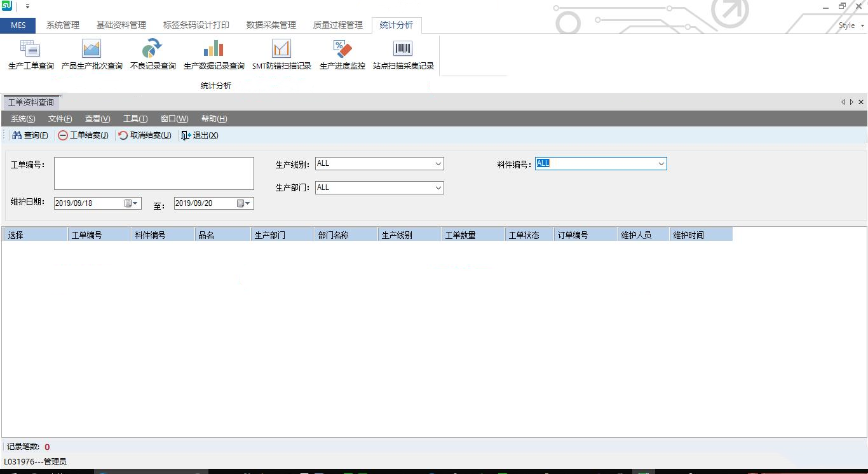Viewport: 868px width, 474px height.
Task: Switch to 标签条码设计打印 ribbon tab
Action: (x=196, y=25)
